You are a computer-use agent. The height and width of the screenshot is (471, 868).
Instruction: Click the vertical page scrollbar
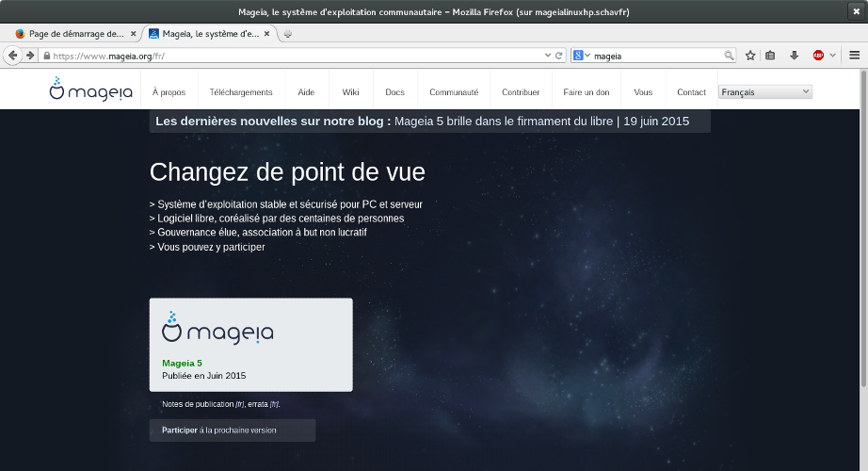(863, 228)
